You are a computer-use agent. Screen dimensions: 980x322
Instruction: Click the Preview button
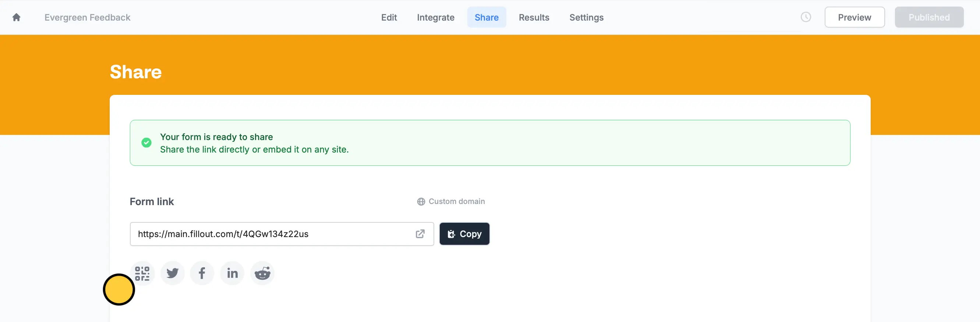(x=855, y=17)
